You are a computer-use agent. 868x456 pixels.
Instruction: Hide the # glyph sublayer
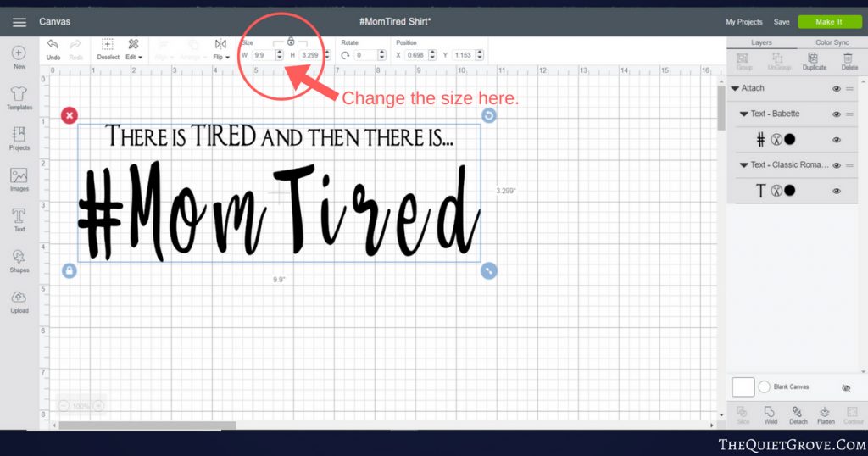click(x=837, y=140)
